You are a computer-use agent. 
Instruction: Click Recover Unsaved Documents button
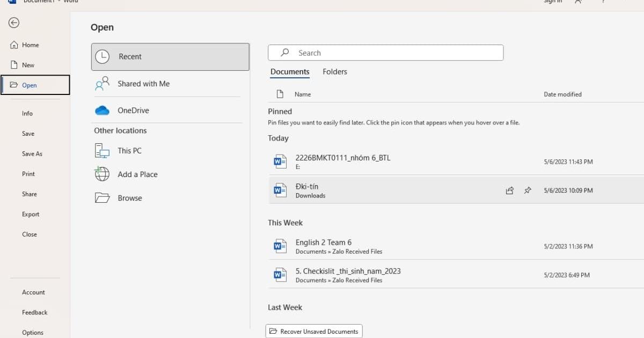314,331
